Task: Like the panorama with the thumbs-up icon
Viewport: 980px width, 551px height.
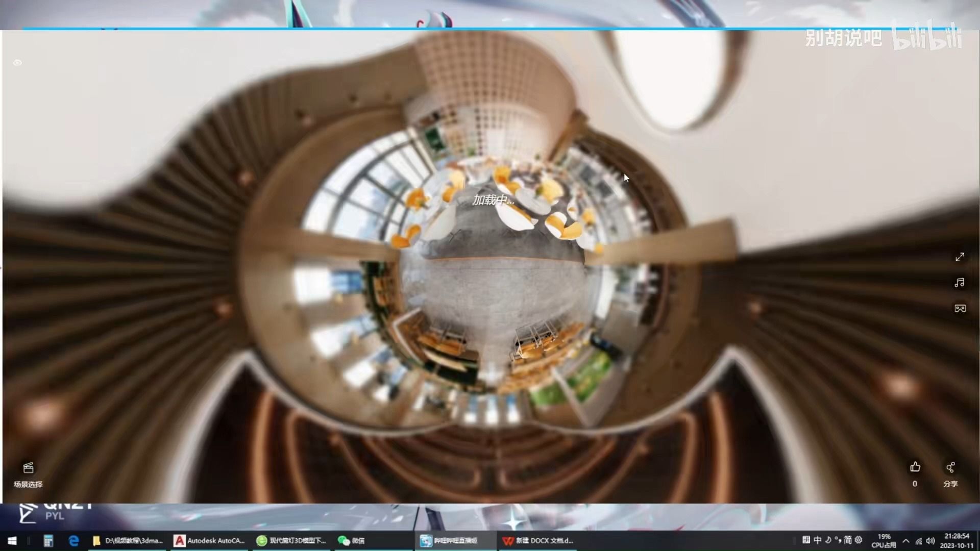Action: 915,467
